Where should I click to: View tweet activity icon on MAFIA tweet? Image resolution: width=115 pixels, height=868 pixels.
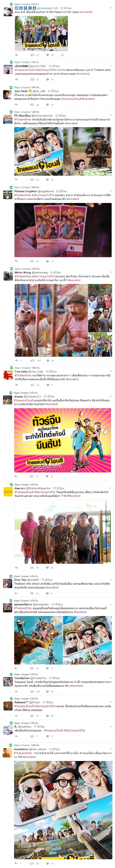click(63, 55)
